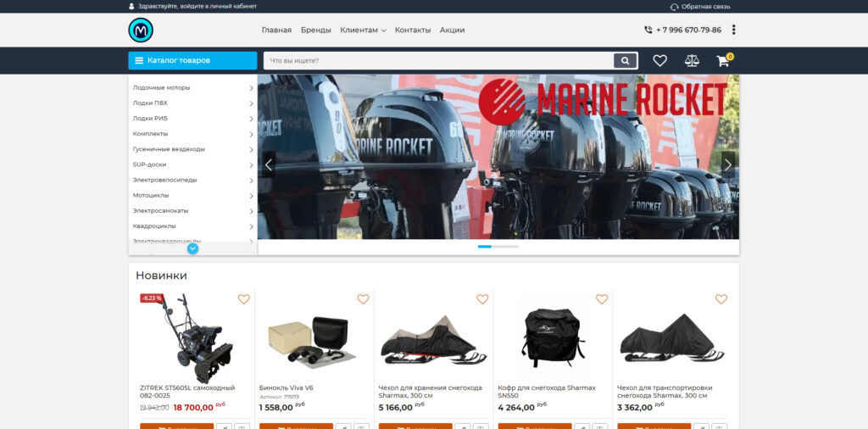The width and height of the screenshot is (868, 429).
Task: Expand Электросамокаты category arrow
Action: coord(251,211)
